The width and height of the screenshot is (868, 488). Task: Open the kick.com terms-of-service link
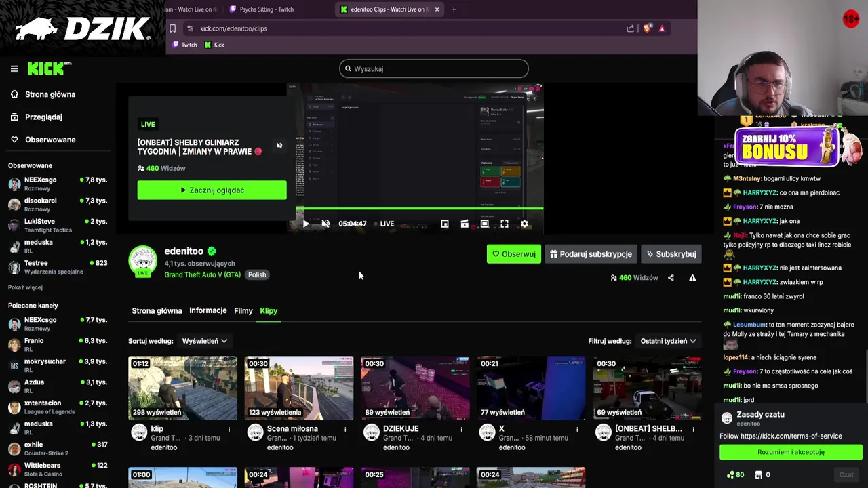(x=791, y=436)
